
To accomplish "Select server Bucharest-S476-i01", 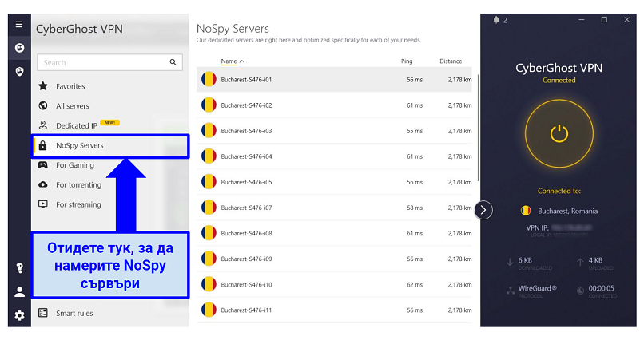I will 334,79.
